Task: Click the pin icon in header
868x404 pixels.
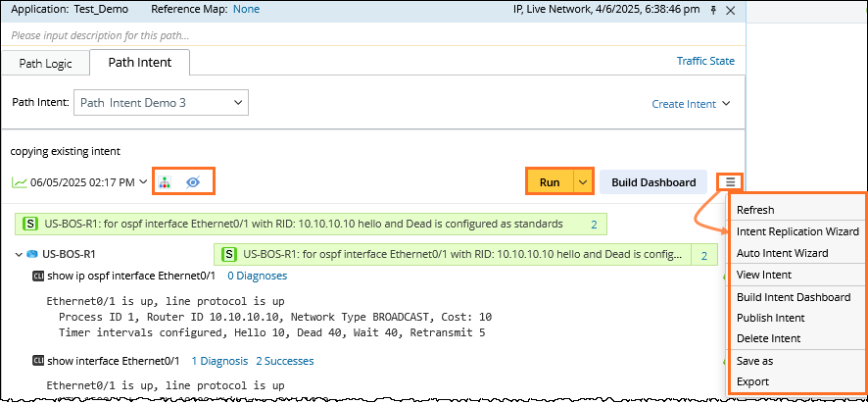Action: pyautogui.click(x=714, y=9)
